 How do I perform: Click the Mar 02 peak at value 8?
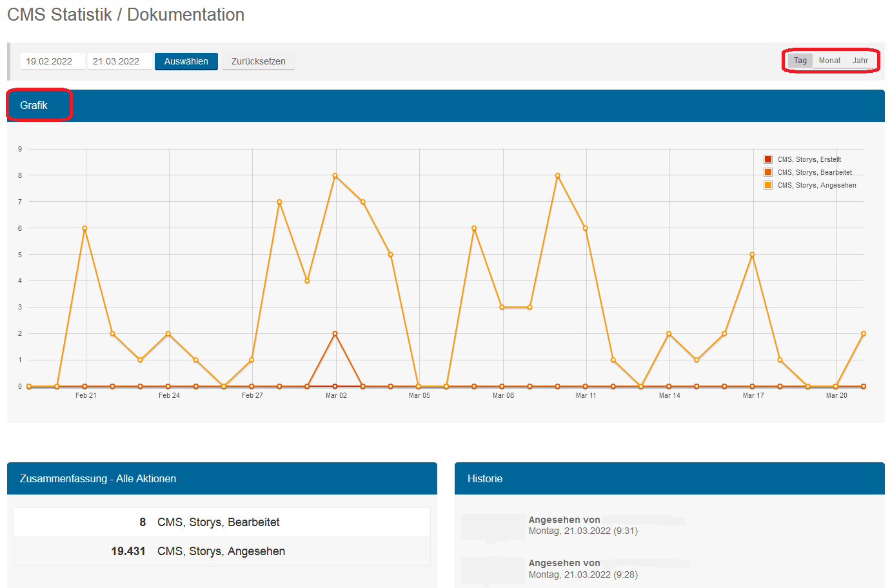[335, 175]
